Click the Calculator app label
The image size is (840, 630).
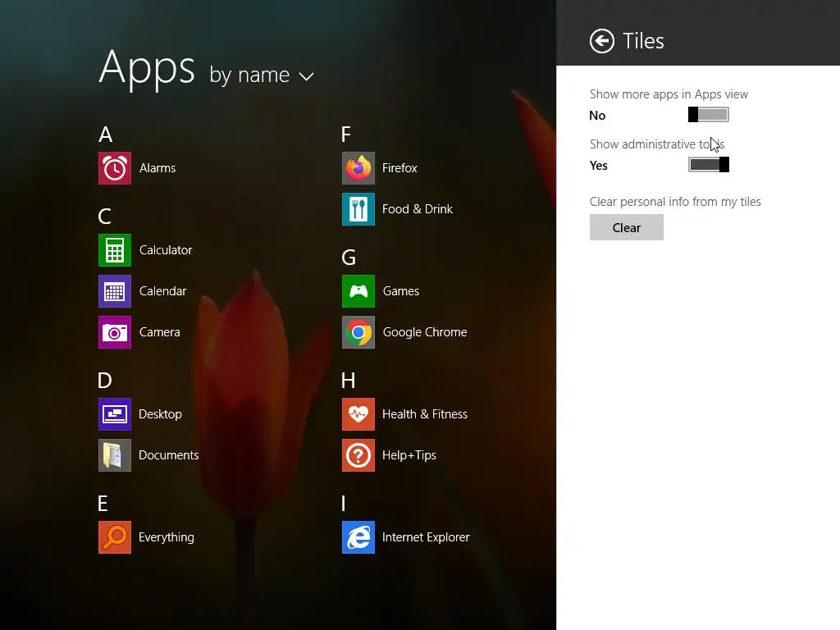pyautogui.click(x=166, y=250)
